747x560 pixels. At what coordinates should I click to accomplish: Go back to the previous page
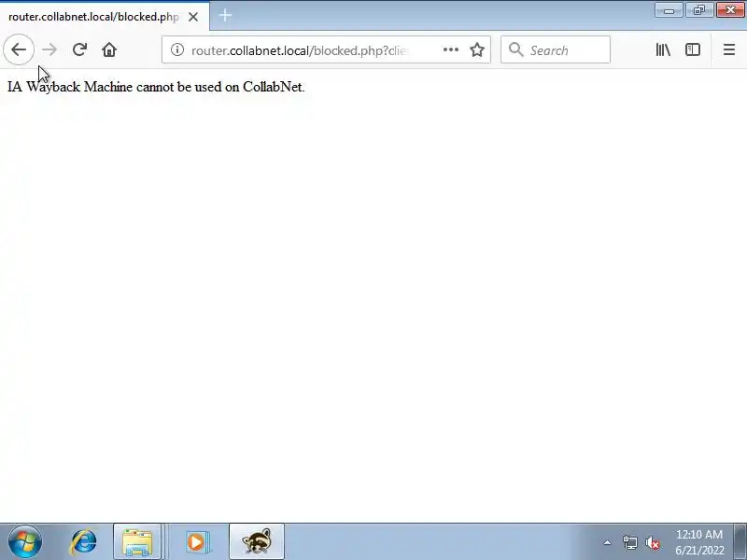[19, 49]
